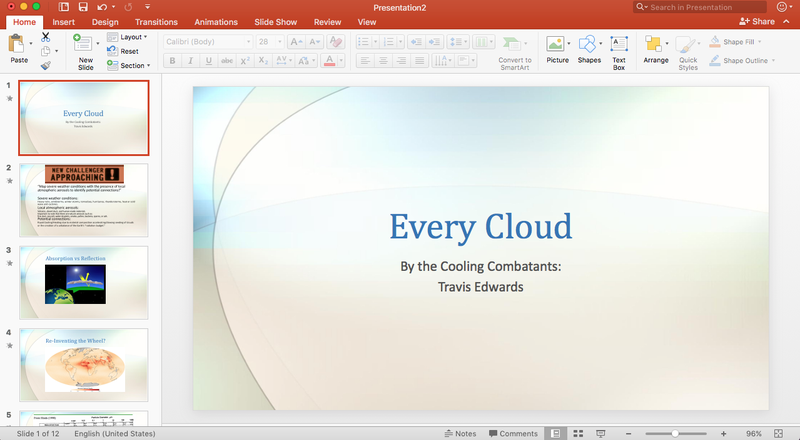Toggle the Notes pane

point(460,433)
